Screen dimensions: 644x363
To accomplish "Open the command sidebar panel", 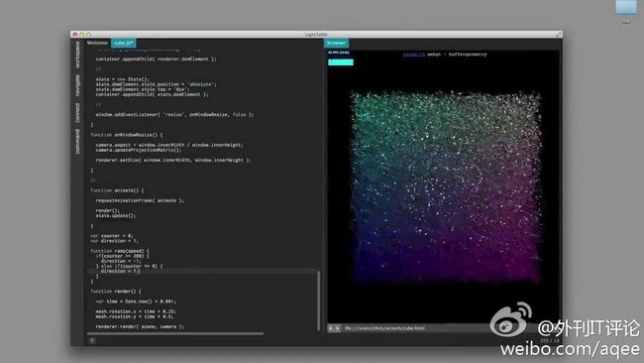I will click(x=77, y=142).
